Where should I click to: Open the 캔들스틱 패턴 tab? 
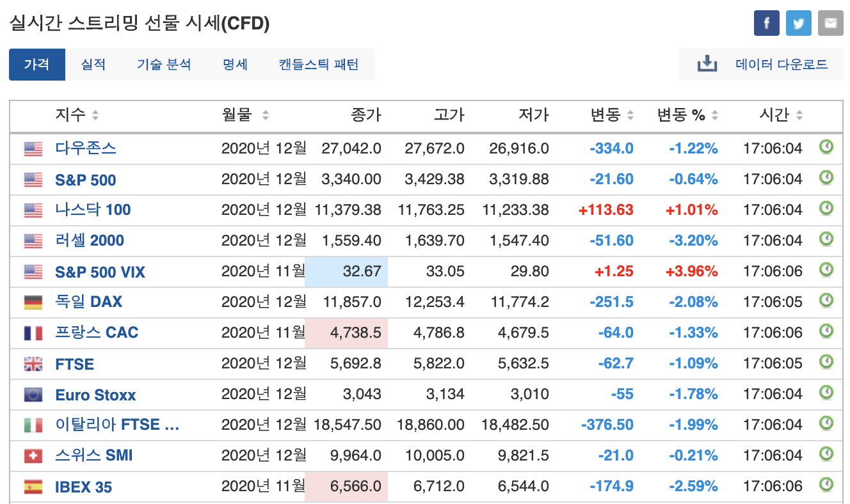(319, 65)
